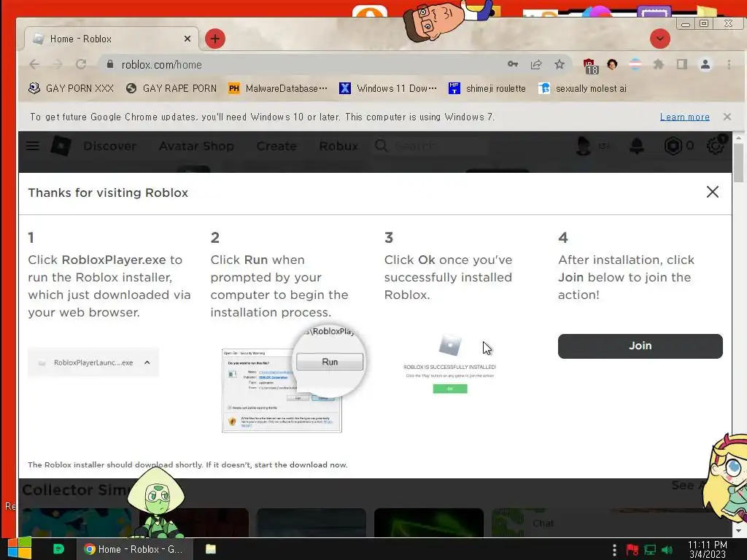This screenshot has height=560, width=747.
Task: Open File Explorer from the taskbar
Action: 211,549
